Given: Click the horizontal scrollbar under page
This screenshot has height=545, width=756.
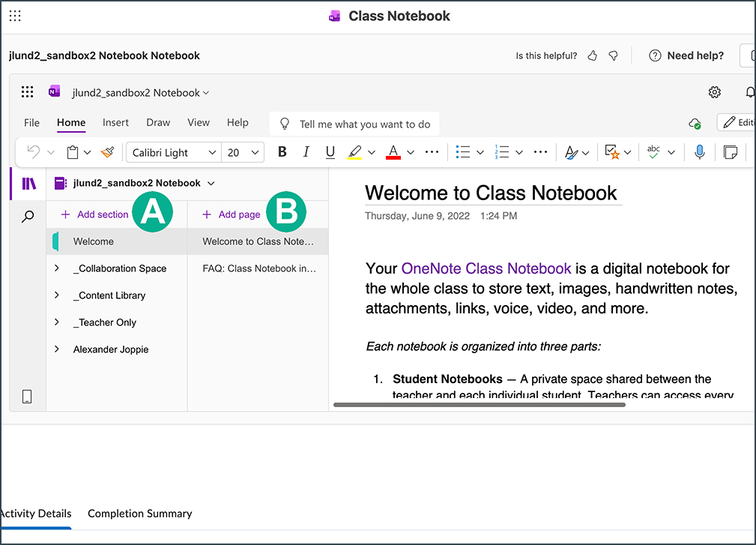Looking at the screenshot, I should pyautogui.click(x=480, y=405).
